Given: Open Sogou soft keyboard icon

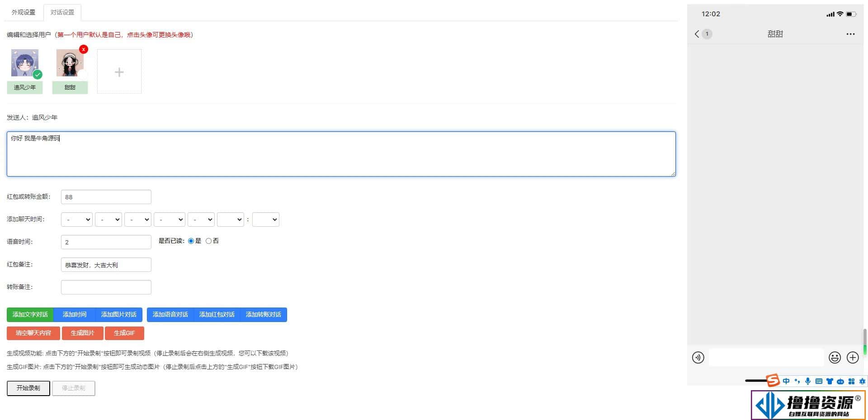Looking at the screenshot, I should 819,381.
